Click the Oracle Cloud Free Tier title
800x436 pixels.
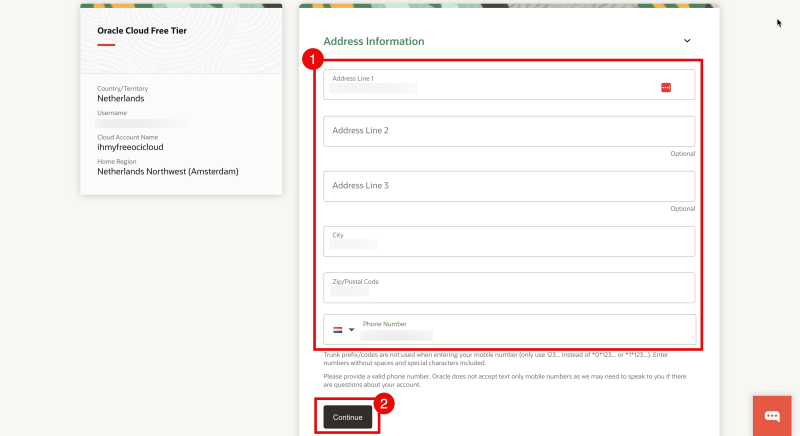point(142,31)
